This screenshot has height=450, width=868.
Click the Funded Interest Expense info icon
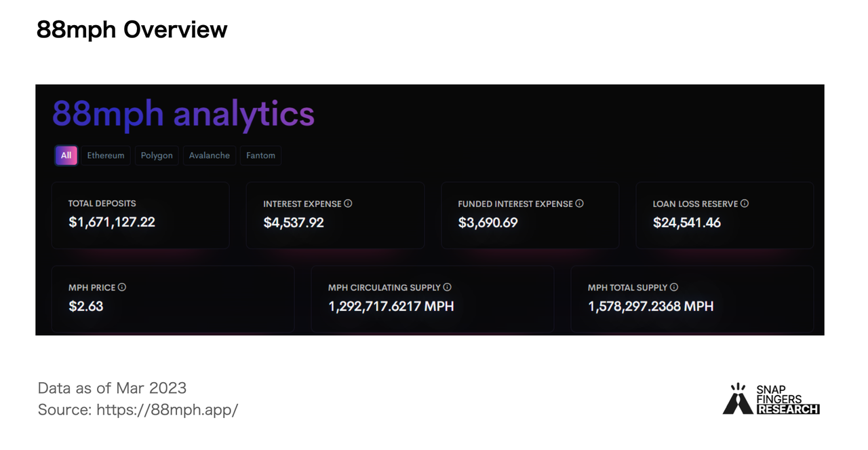579,204
